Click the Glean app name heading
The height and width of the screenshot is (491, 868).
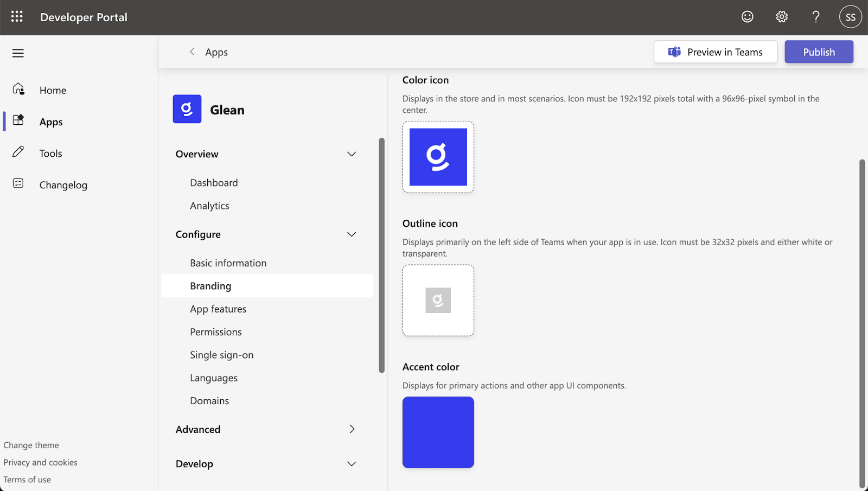(x=227, y=110)
